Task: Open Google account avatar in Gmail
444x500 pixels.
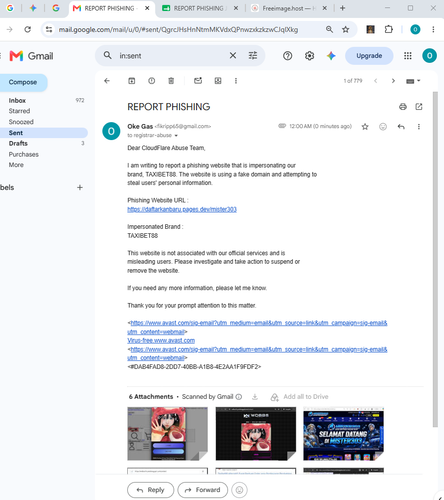Action: 429,56
